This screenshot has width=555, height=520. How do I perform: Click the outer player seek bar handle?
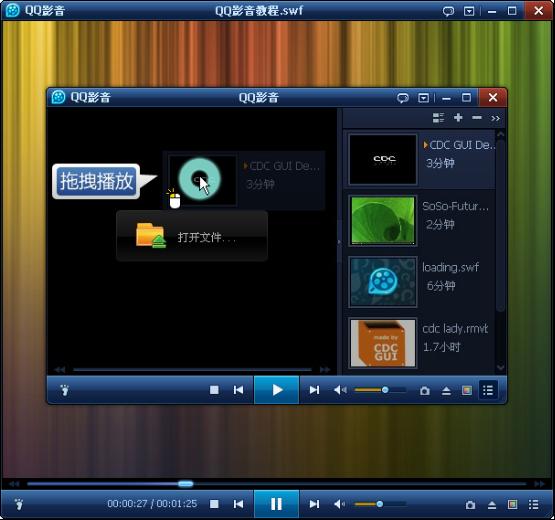(x=185, y=484)
